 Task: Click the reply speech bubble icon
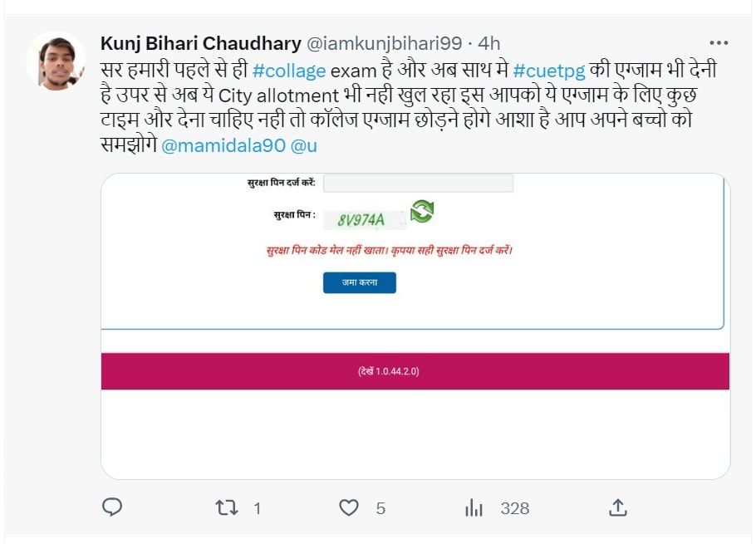(x=112, y=507)
